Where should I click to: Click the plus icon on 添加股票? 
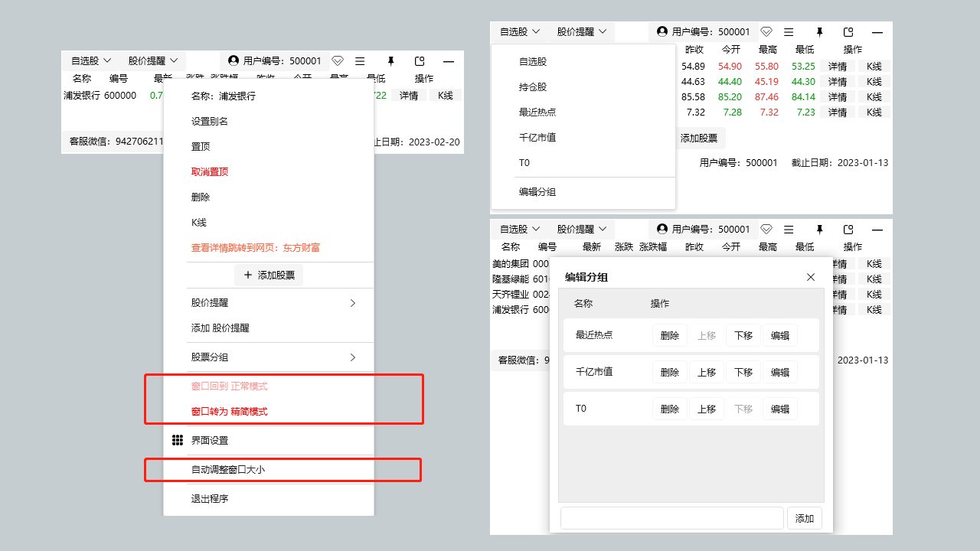[x=247, y=275]
